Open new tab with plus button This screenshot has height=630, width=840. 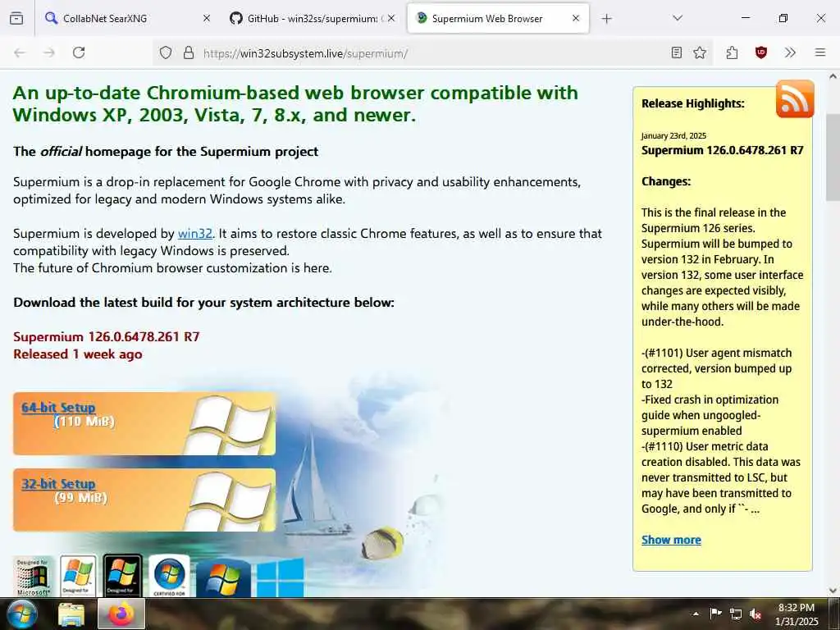click(606, 19)
